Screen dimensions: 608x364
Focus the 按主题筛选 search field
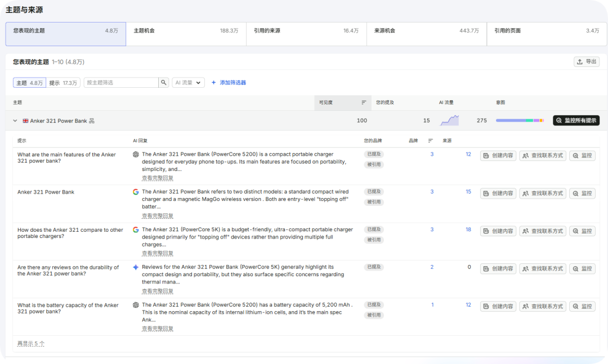point(121,83)
